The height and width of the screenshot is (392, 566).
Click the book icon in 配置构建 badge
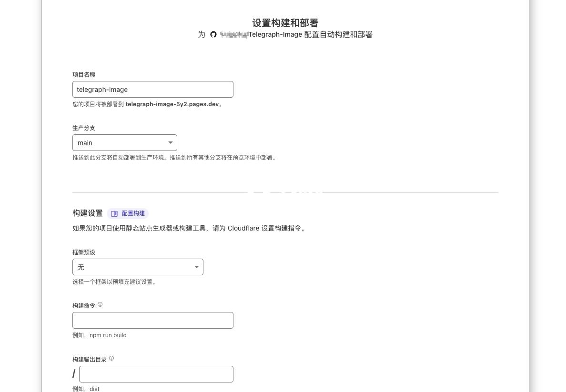114,214
